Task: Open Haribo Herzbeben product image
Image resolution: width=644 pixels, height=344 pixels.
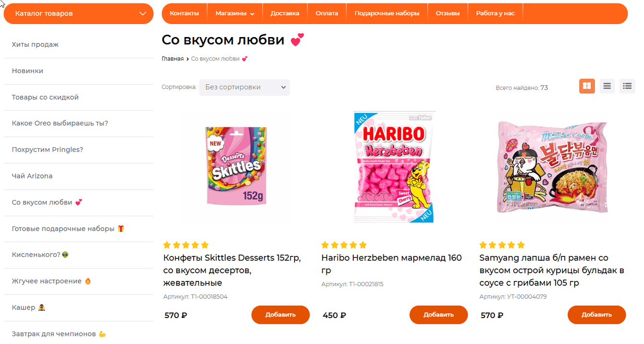Action: tap(394, 167)
